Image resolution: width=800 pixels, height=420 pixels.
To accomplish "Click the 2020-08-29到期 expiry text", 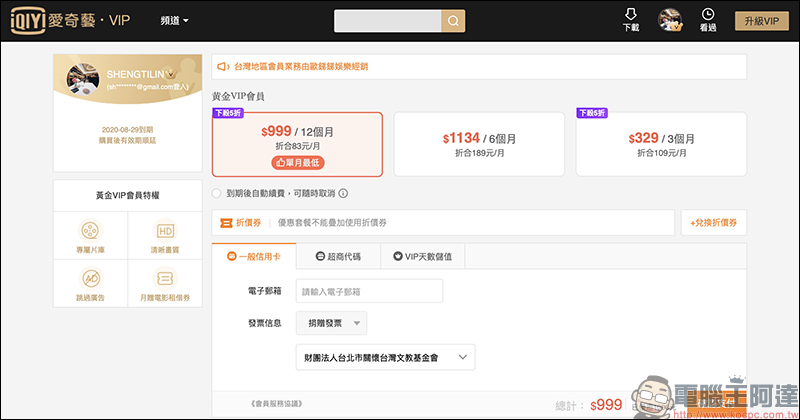I will coord(127,130).
